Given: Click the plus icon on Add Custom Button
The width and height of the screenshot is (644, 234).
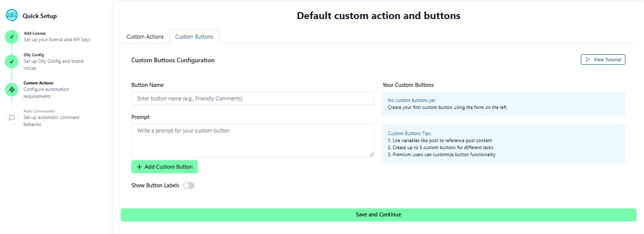Looking at the screenshot, I should [139, 167].
